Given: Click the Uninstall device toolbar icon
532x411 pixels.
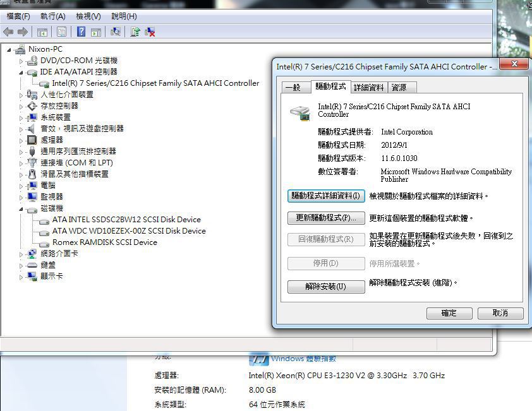Looking at the screenshot, I should [x=150, y=32].
